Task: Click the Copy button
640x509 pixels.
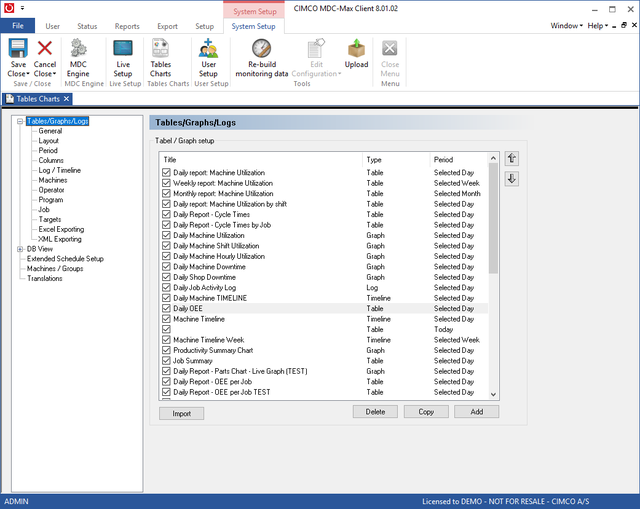Action: click(426, 412)
